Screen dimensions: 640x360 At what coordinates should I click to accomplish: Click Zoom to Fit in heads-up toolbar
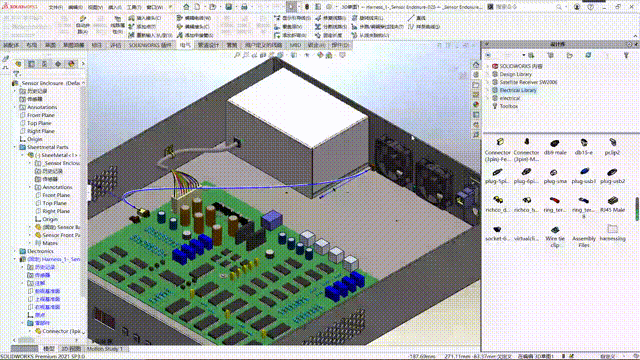237,55
